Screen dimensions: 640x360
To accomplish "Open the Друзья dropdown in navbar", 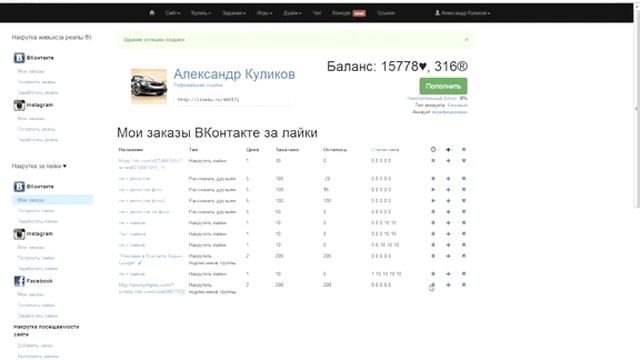I will (x=292, y=13).
